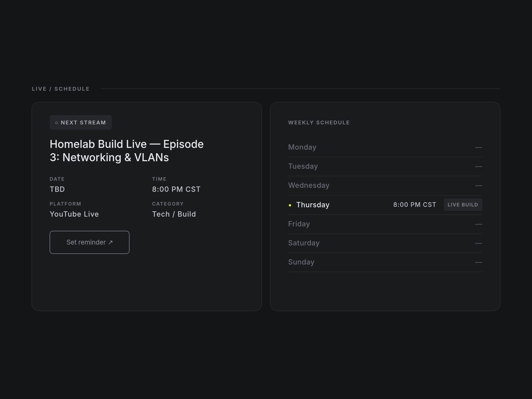Click the yellow dot beside Thursday
532x399 pixels.
point(290,205)
